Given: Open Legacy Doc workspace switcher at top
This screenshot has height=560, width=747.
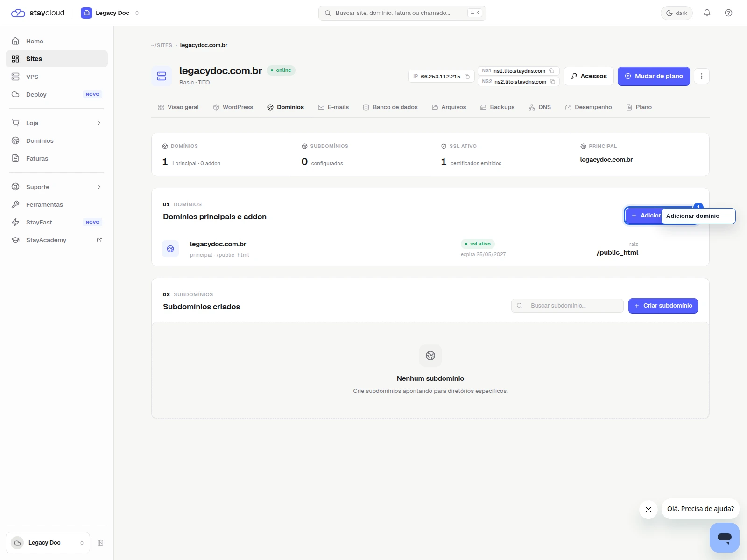Looking at the screenshot, I should coord(110,13).
